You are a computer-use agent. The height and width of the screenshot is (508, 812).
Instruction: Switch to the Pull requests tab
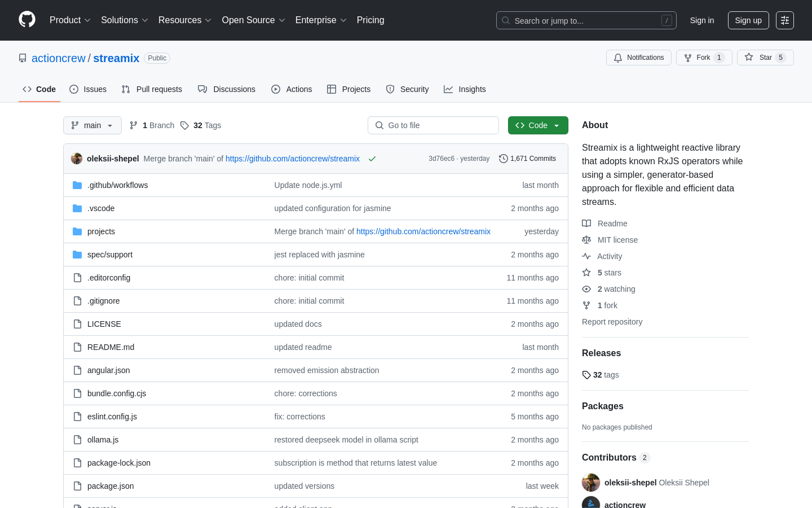click(x=152, y=89)
